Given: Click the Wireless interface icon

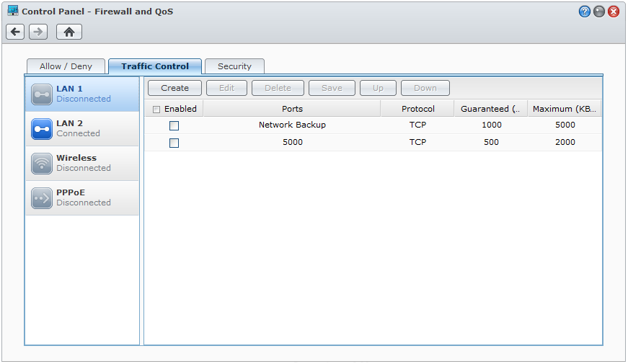Looking at the screenshot, I should click(x=42, y=164).
